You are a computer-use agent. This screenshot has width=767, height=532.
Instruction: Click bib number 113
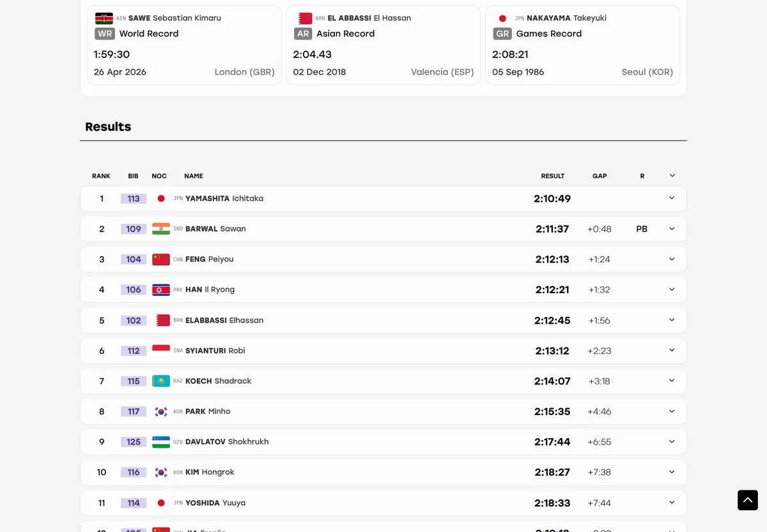point(134,199)
